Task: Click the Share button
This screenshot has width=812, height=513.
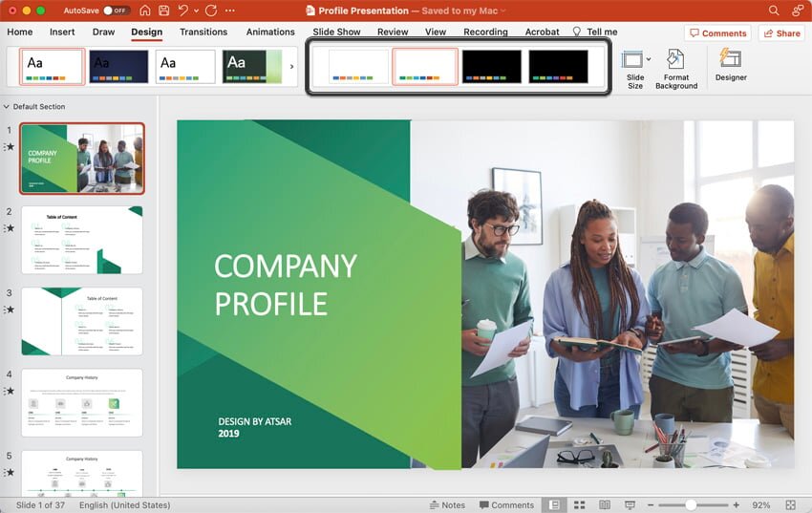Action: tap(780, 32)
